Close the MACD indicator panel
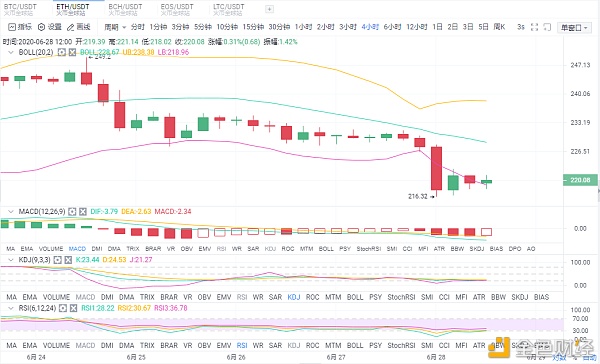600x364 pixels. click(x=83, y=211)
